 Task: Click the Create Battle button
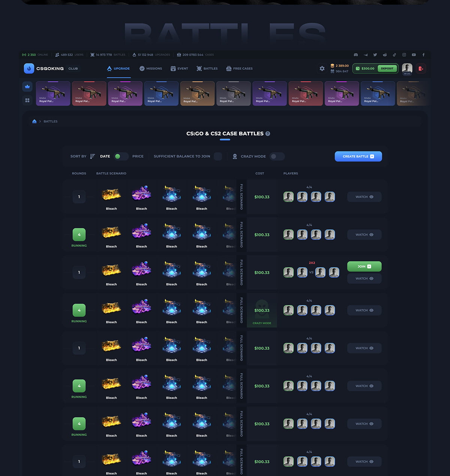pyautogui.click(x=358, y=156)
